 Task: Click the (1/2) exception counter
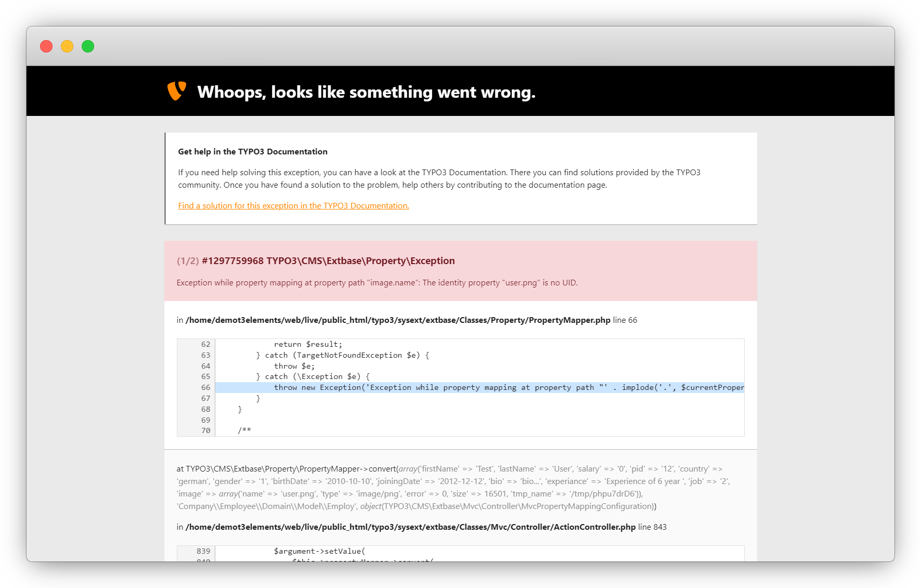187,261
